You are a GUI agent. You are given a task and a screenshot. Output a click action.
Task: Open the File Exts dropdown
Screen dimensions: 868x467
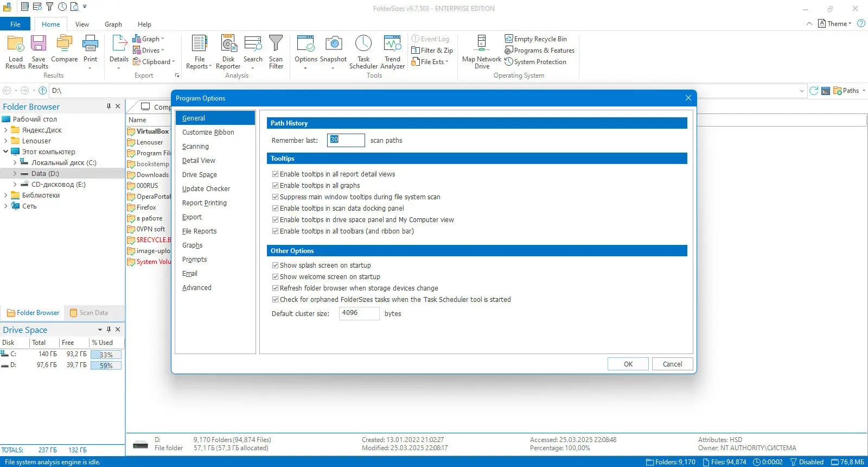coord(430,62)
